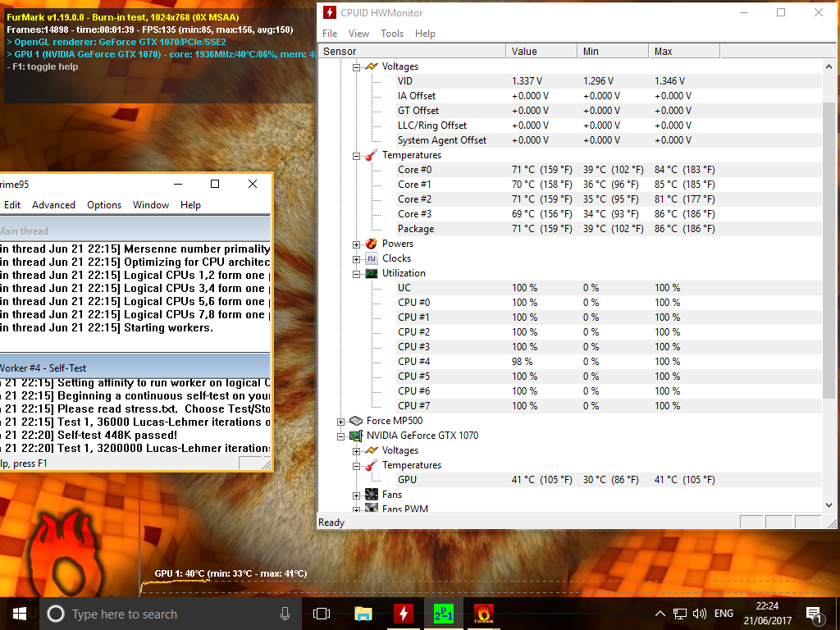Open the Options menu in Prime95
Image resolution: width=840 pixels, height=630 pixels.
pyautogui.click(x=104, y=204)
